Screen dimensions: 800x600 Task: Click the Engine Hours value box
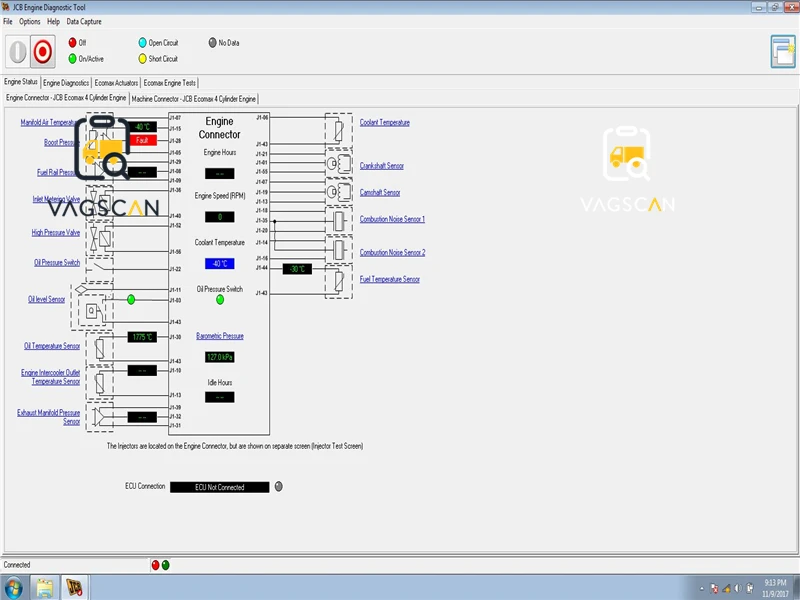(x=220, y=173)
